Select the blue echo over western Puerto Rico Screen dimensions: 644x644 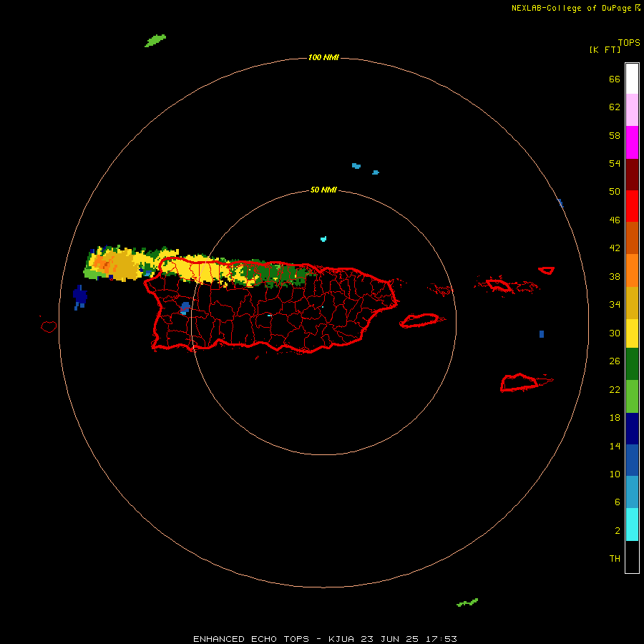185,308
